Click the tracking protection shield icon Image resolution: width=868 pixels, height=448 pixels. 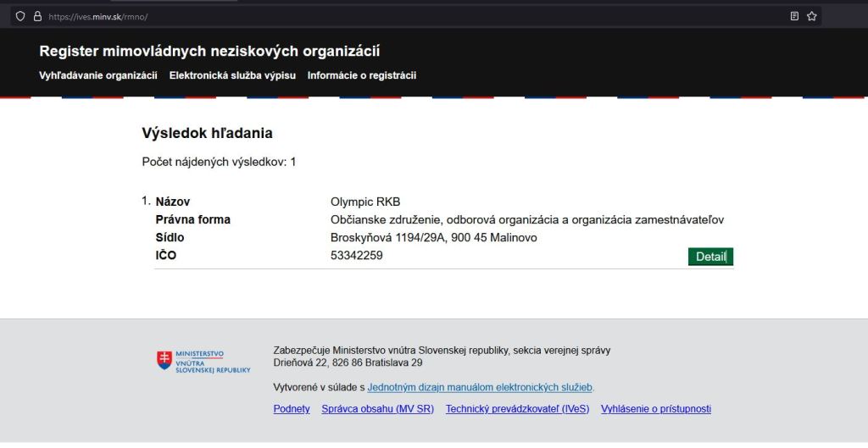(20, 16)
